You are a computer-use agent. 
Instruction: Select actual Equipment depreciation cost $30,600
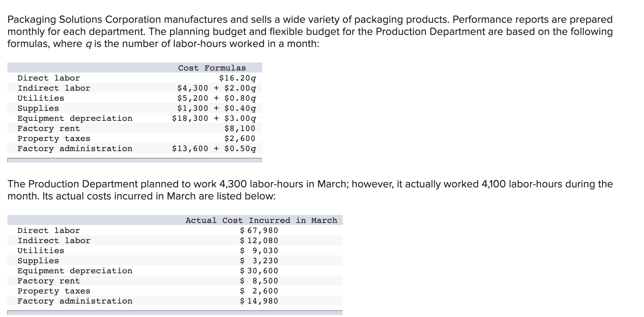tap(259, 271)
